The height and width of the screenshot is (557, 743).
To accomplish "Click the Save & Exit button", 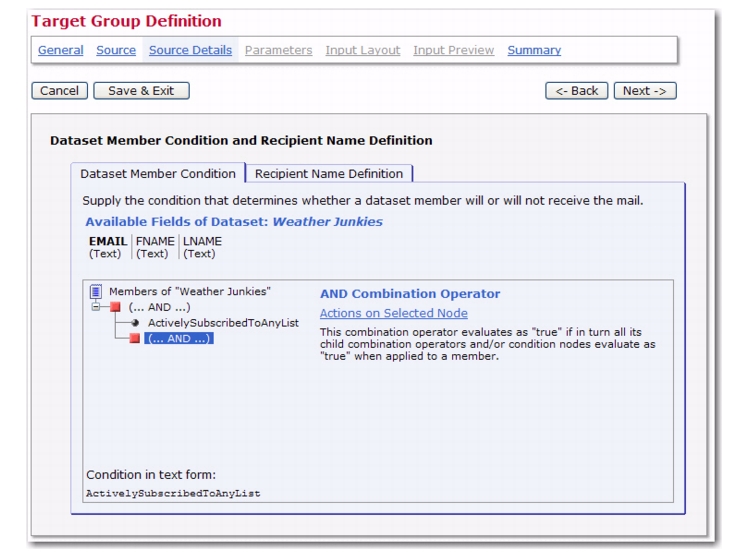I will pyautogui.click(x=141, y=91).
